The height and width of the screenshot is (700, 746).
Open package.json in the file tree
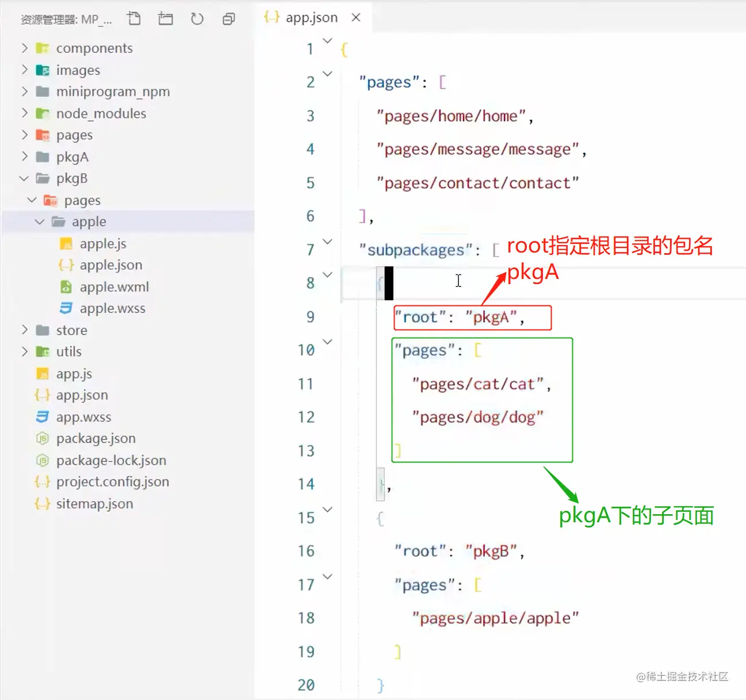tap(96, 438)
